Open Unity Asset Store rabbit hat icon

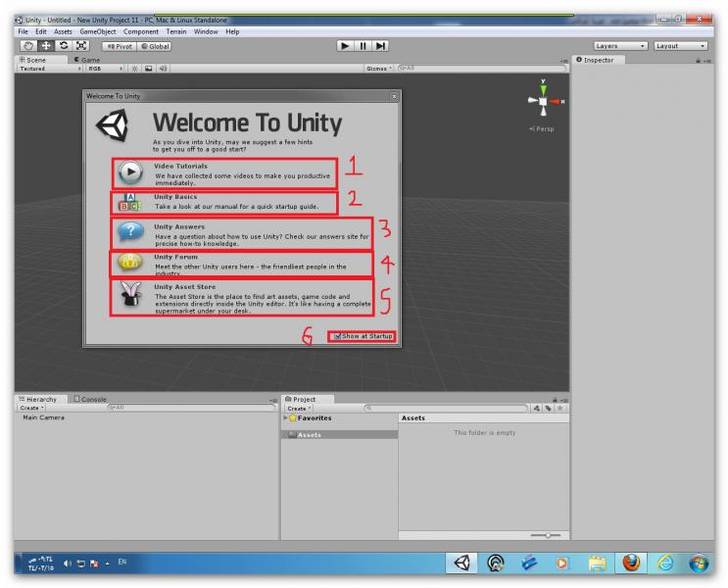click(x=131, y=294)
